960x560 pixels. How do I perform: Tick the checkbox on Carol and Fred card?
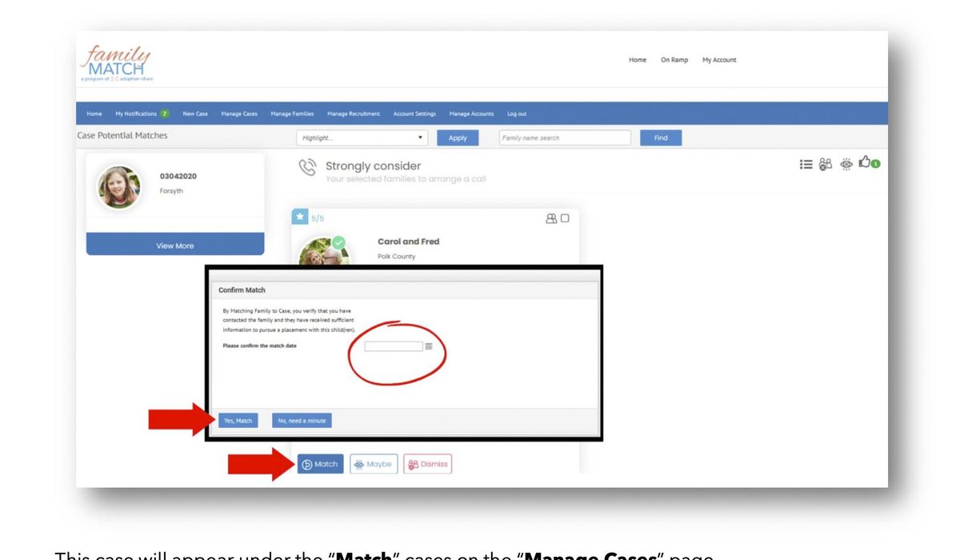(565, 218)
